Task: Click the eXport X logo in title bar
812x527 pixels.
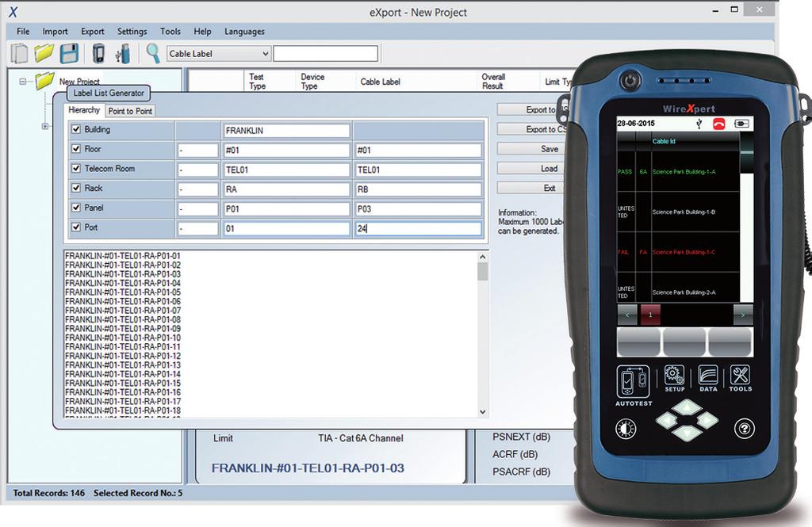Action: [x=13, y=12]
